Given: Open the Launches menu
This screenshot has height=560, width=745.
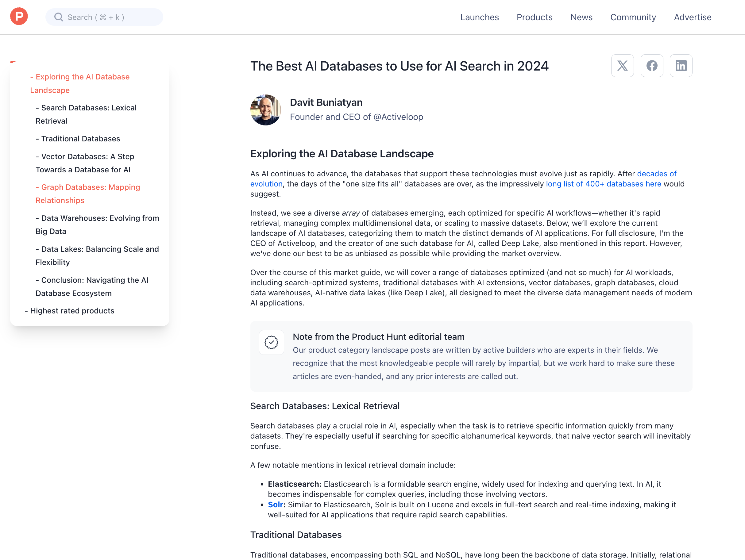Looking at the screenshot, I should pos(480,17).
